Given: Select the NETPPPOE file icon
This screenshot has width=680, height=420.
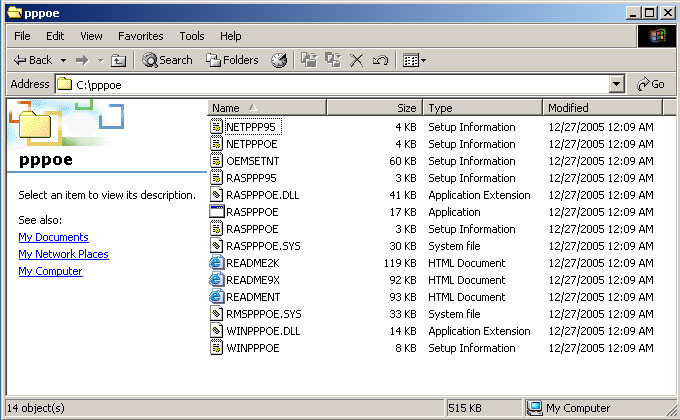Looking at the screenshot, I should [x=216, y=144].
